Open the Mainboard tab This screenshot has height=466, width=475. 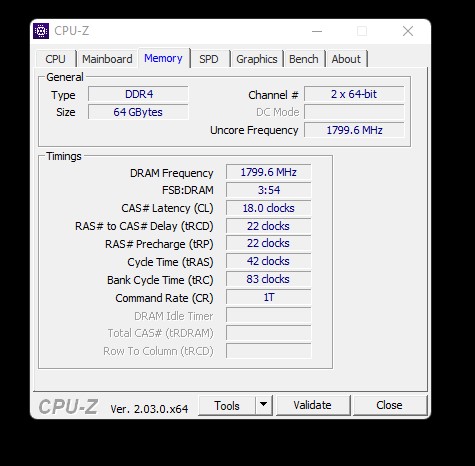pyautogui.click(x=107, y=59)
